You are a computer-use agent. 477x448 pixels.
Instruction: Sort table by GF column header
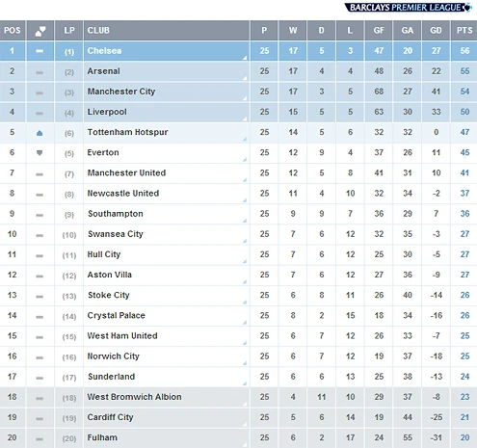[379, 31]
